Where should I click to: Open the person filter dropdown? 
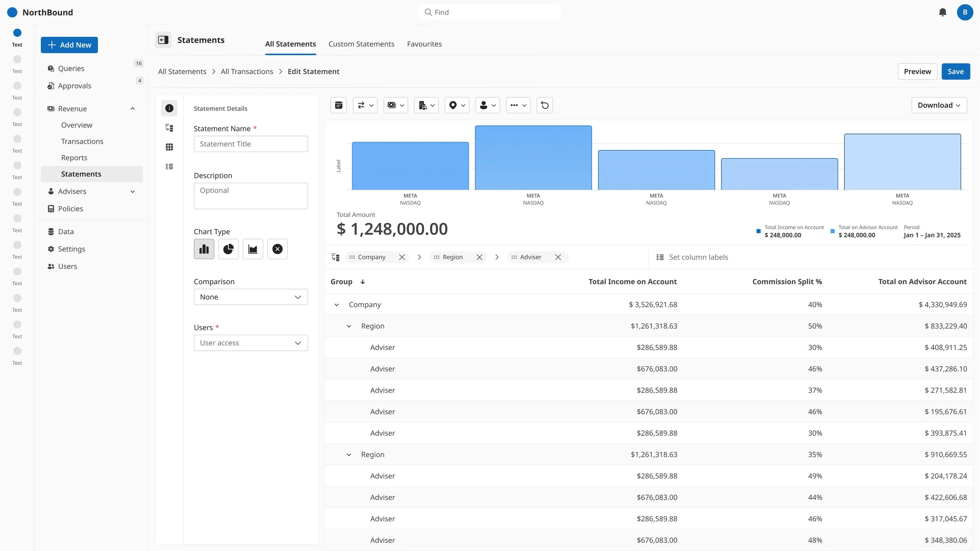click(x=487, y=105)
